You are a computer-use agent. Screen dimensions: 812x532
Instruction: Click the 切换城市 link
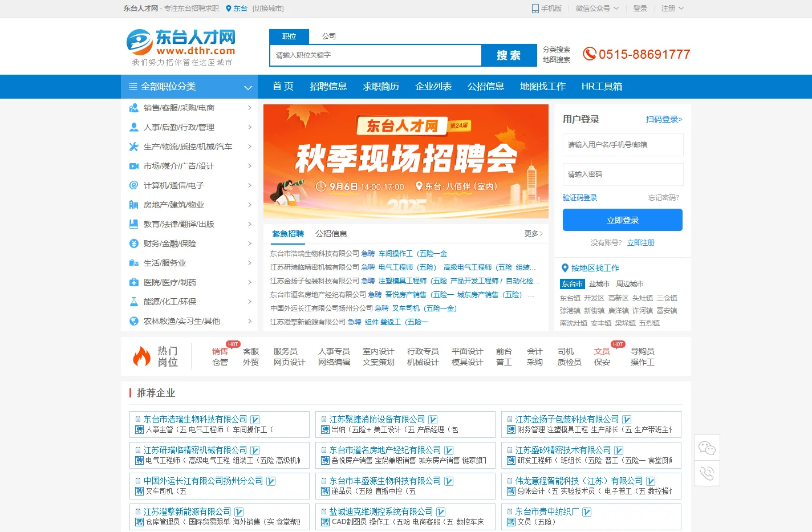click(x=268, y=9)
